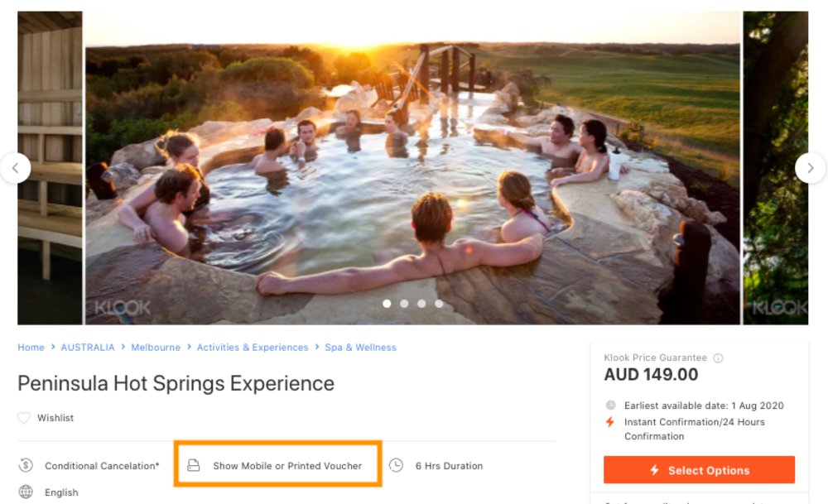Screen dimensions: 828x504
Task: Click the Conditional Cancelation dollar icon
Action: click(26, 465)
